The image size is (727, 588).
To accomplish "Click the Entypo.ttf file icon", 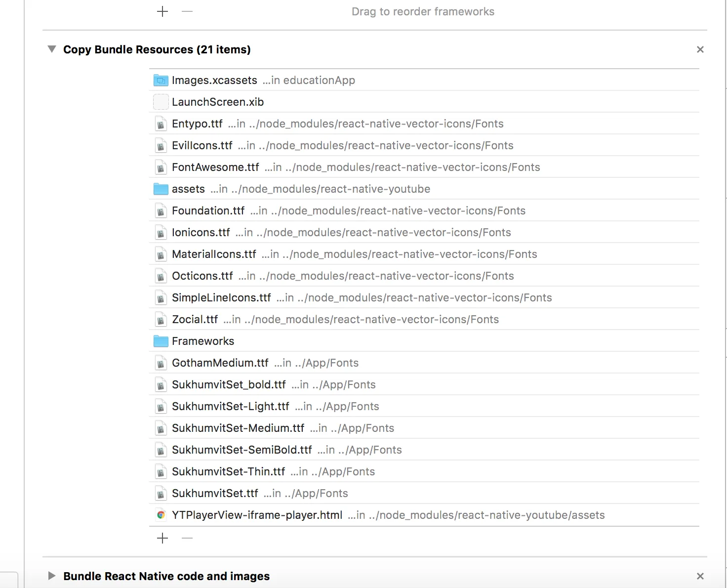I will [x=161, y=124].
